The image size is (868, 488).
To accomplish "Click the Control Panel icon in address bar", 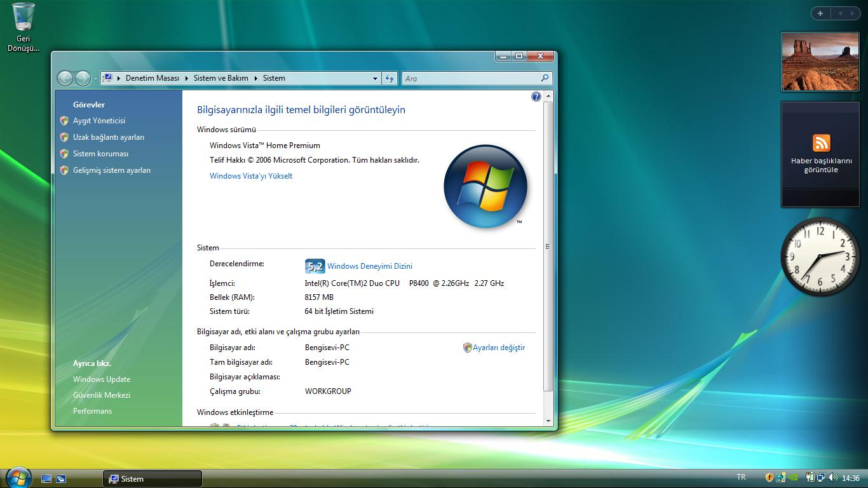I will click(x=108, y=78).
